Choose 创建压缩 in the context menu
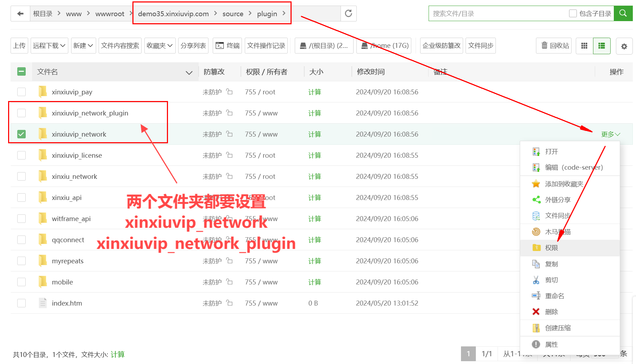 tap(570, 328)
